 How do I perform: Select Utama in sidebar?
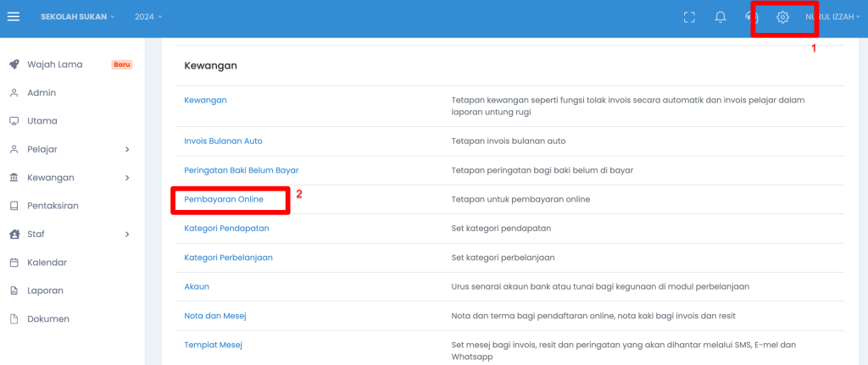pos(42,121)
